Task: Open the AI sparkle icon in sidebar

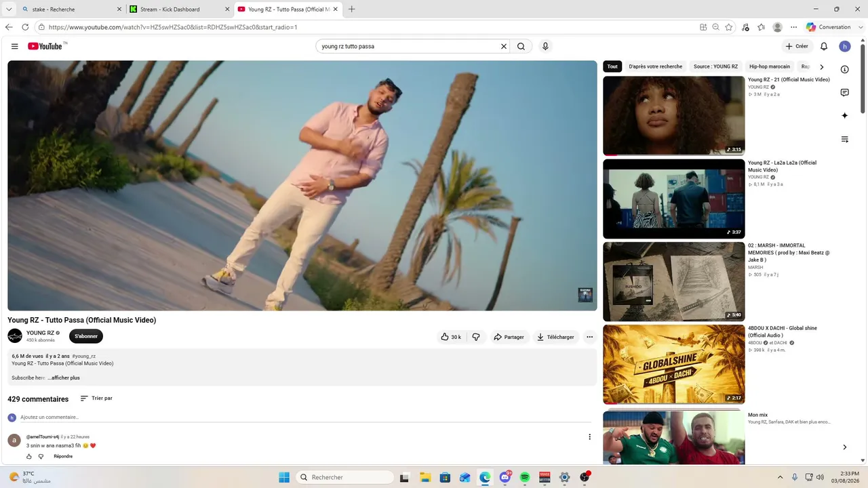Action: 844,116
